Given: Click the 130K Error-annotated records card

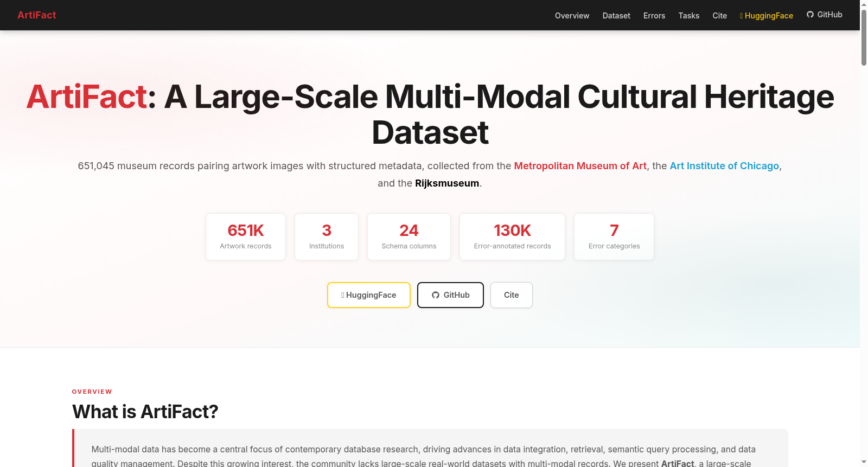Looking at the screenshot, I should 513,236.
